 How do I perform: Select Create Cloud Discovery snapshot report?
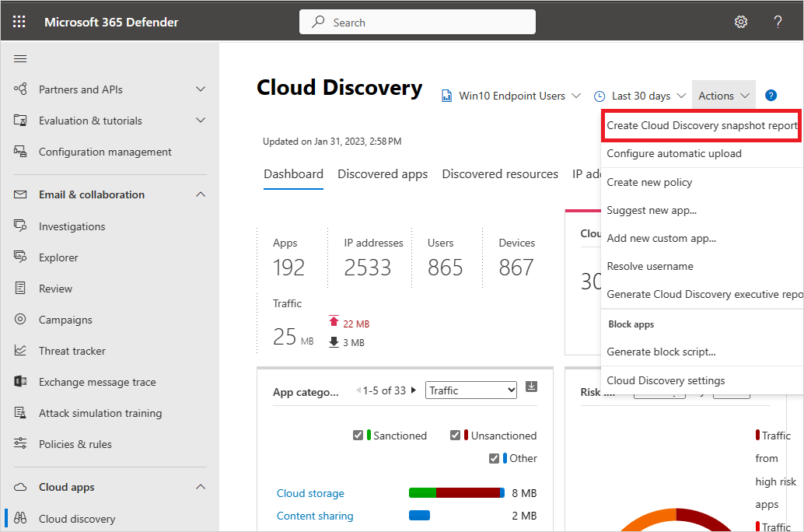[x=701, y=125]
